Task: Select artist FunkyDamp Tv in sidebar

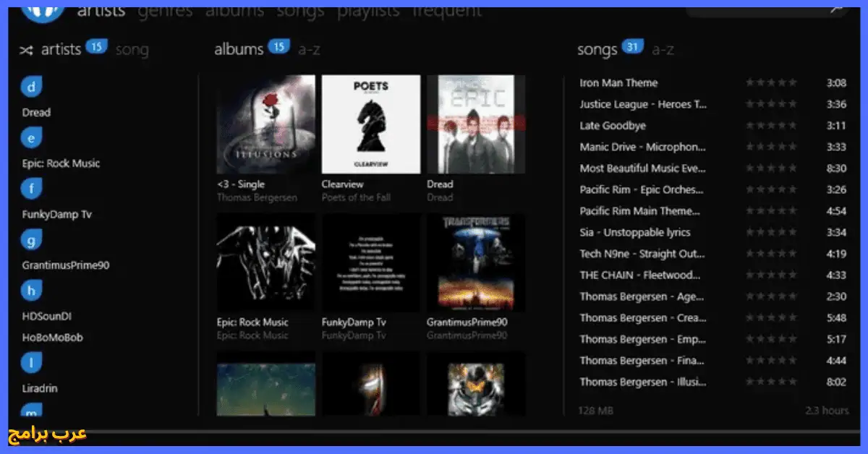Action: tap(57, 215)
